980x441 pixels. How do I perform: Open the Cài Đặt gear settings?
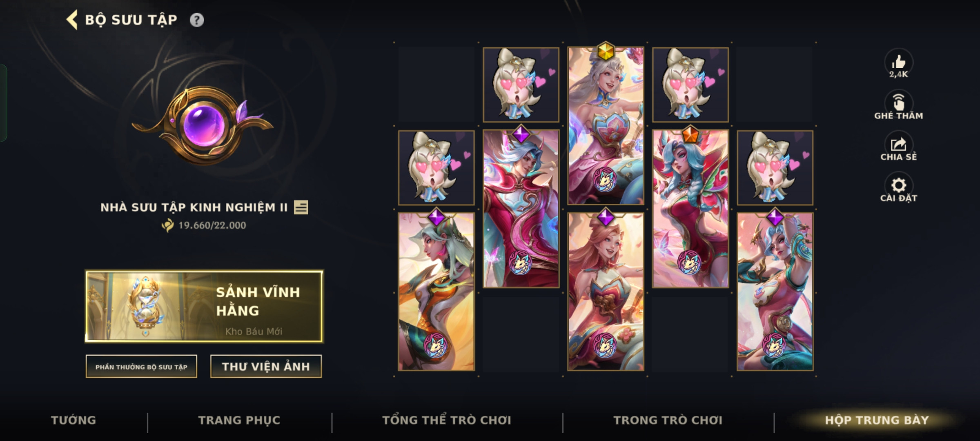[898, 185]
